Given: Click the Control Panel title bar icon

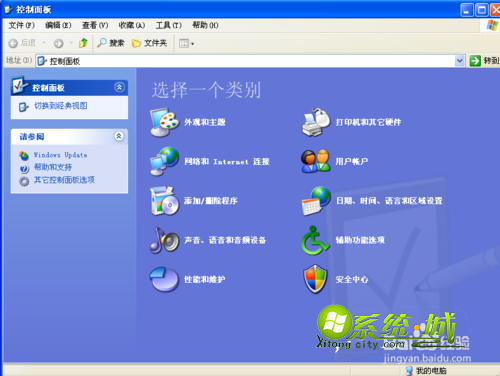Looking at the screenshot, I should tap(8, 10).
